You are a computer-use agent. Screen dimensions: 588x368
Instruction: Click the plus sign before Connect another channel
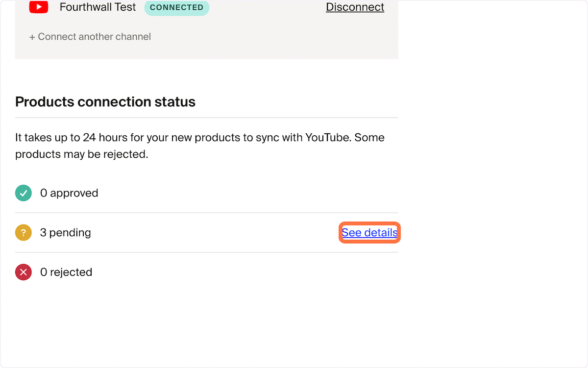[x=32, y=37]
